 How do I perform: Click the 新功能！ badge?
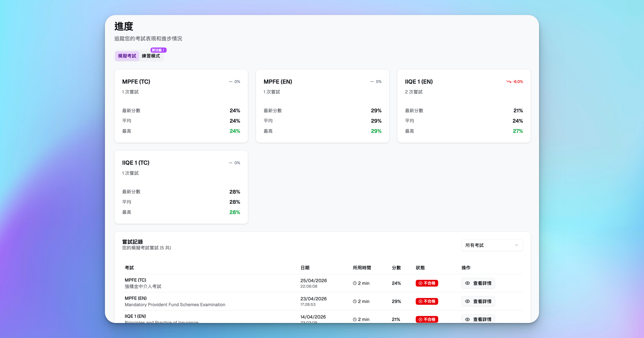[x=158, y=50]
